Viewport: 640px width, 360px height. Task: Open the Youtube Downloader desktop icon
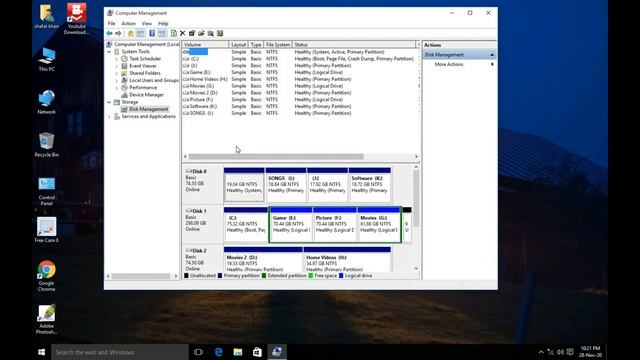(x=76, y=19)
